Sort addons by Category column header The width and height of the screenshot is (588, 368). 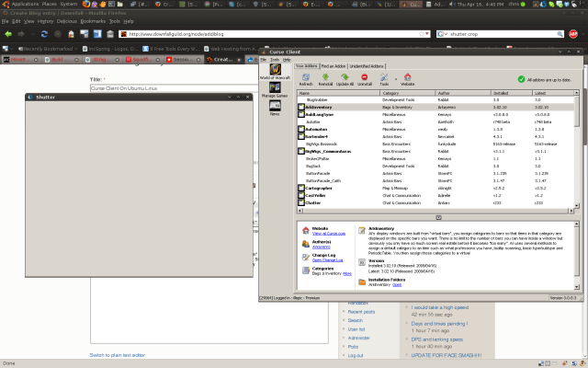[407, 93]
